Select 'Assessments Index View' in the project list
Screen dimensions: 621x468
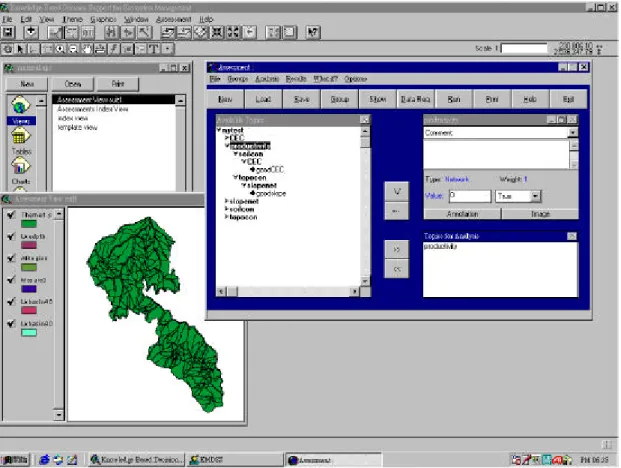[93, 109]
